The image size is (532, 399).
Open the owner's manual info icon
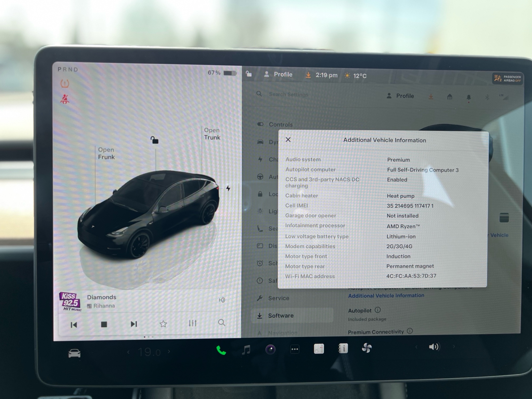coord(343,348)
